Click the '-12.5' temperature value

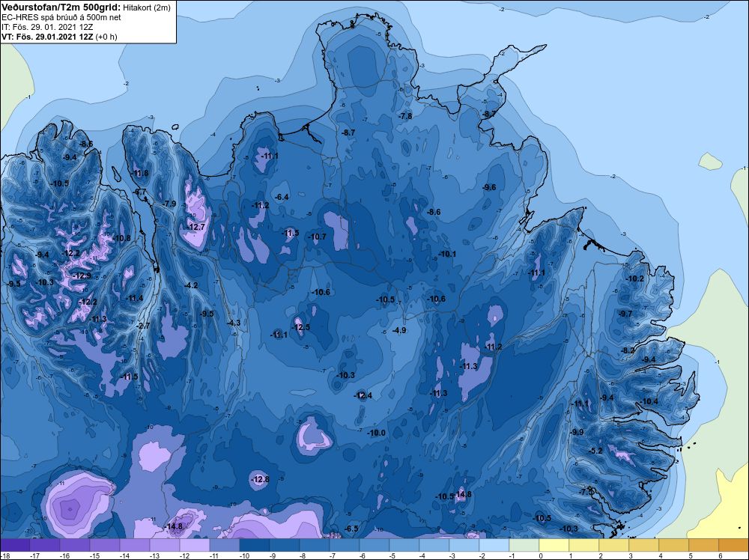pyautogui.click(x=301, y=327)
